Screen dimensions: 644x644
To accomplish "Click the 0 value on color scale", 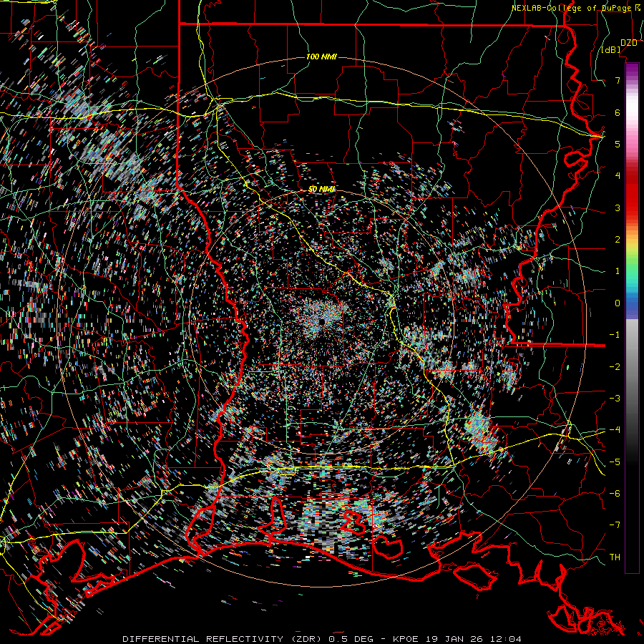I will (x=618, y=303).
